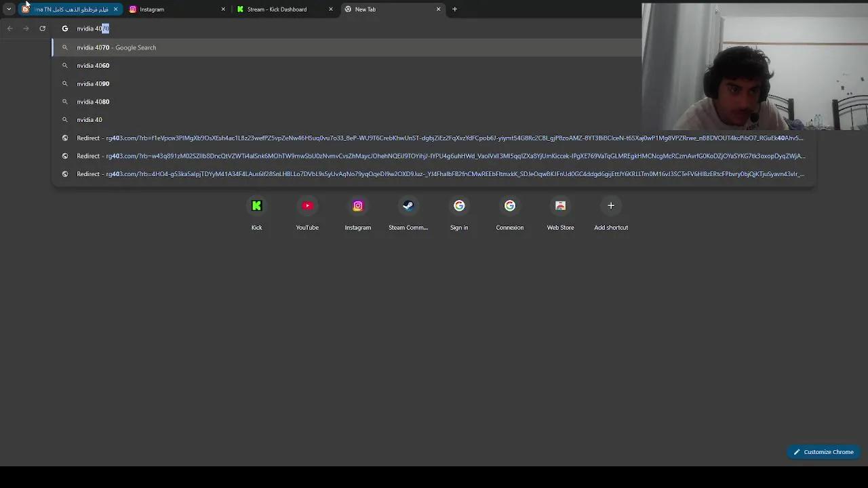Click search icon beside nvidia 4090

(65, 83)
